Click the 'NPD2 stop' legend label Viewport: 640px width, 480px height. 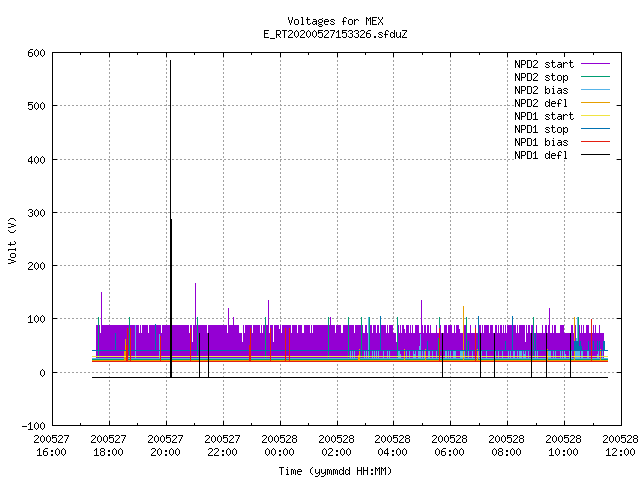tap(541, 77)
